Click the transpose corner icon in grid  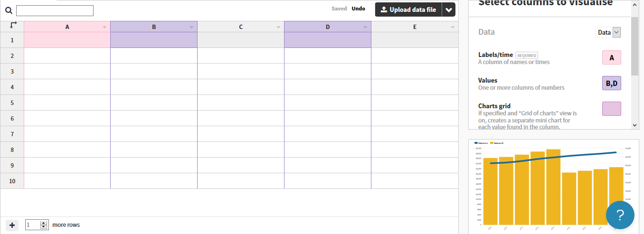tap(13, 25)
